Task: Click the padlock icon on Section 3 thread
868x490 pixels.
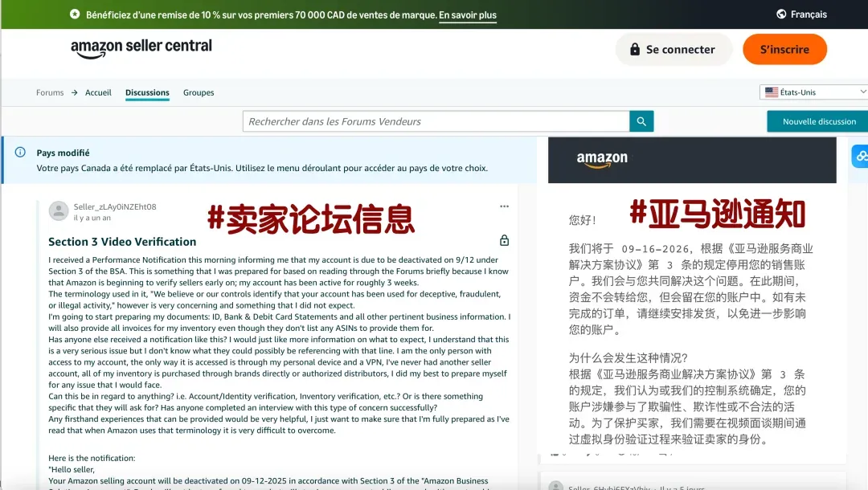Action: (x=504, y=240)
